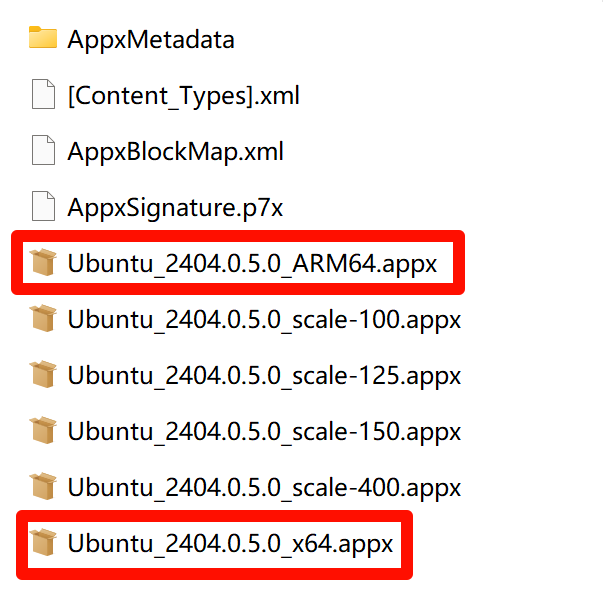Select Ubuntu_2404.0.5.0_scale-100.appx file name
The height and width of the screenshot is (589, 608).
coord(264,320)
